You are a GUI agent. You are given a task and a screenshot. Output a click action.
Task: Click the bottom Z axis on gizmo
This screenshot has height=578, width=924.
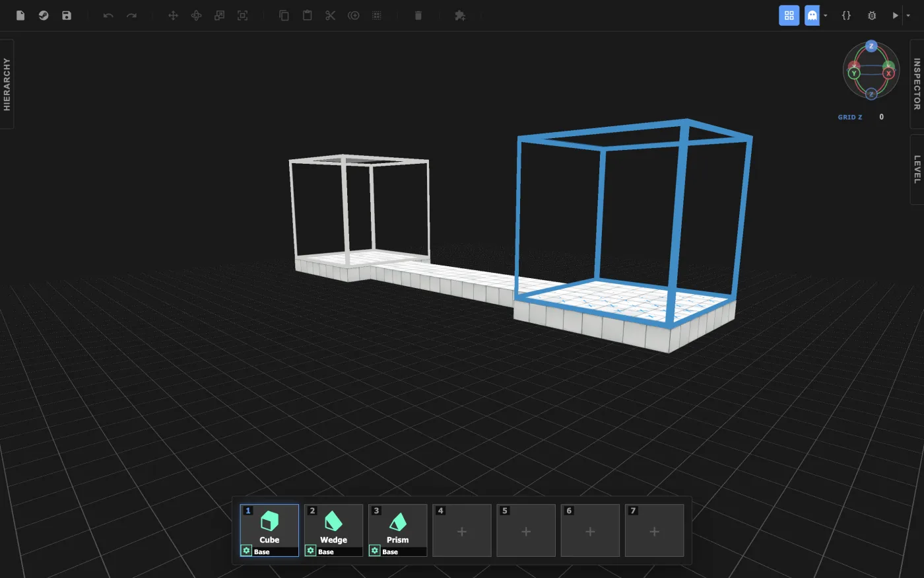(x=871, y=94)
